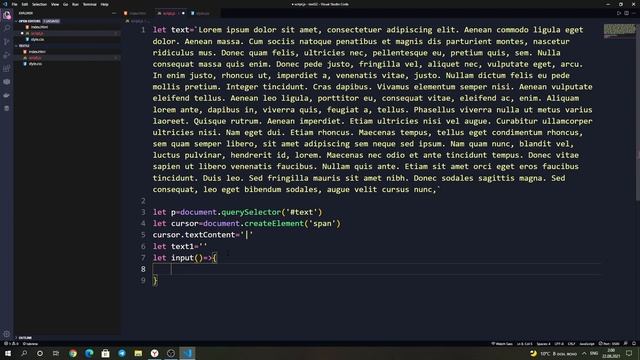Viewport: 640px width, 360px height.
Task: Open the Search view in activity bar
Action: (x=7, y=28)
